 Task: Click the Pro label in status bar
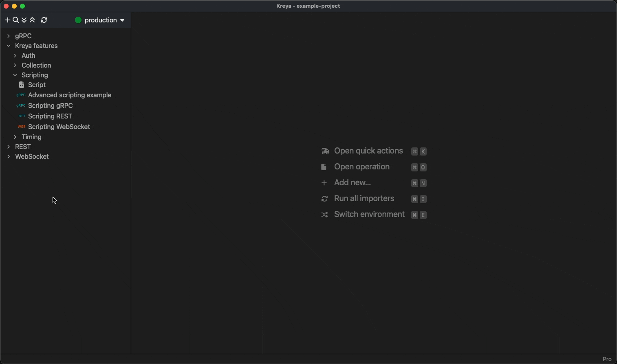607,359
